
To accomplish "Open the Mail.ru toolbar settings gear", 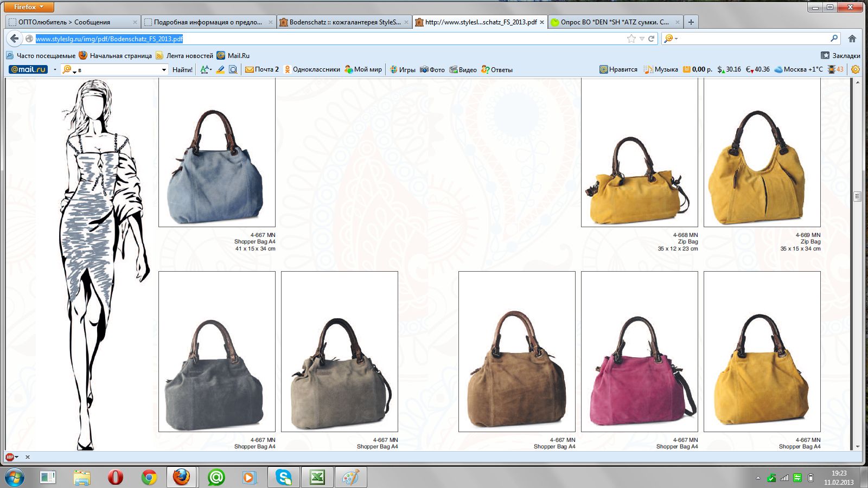I will [856, 69].
